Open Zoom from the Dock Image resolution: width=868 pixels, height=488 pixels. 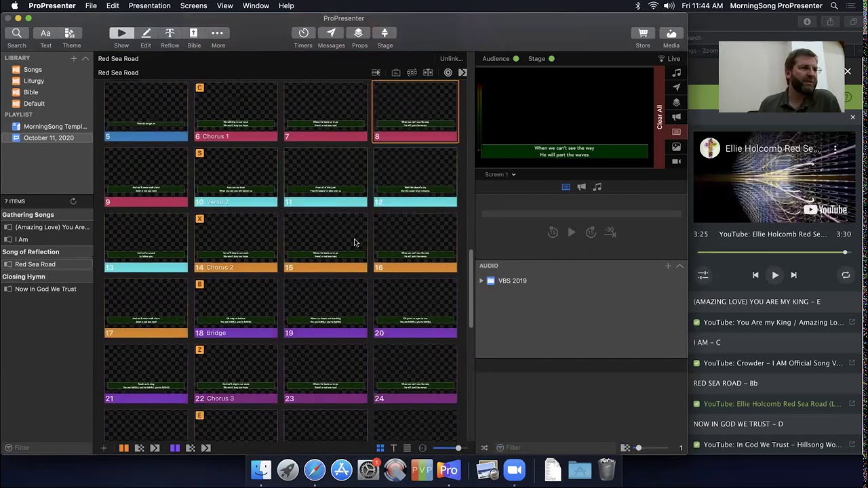click(514, 470)
